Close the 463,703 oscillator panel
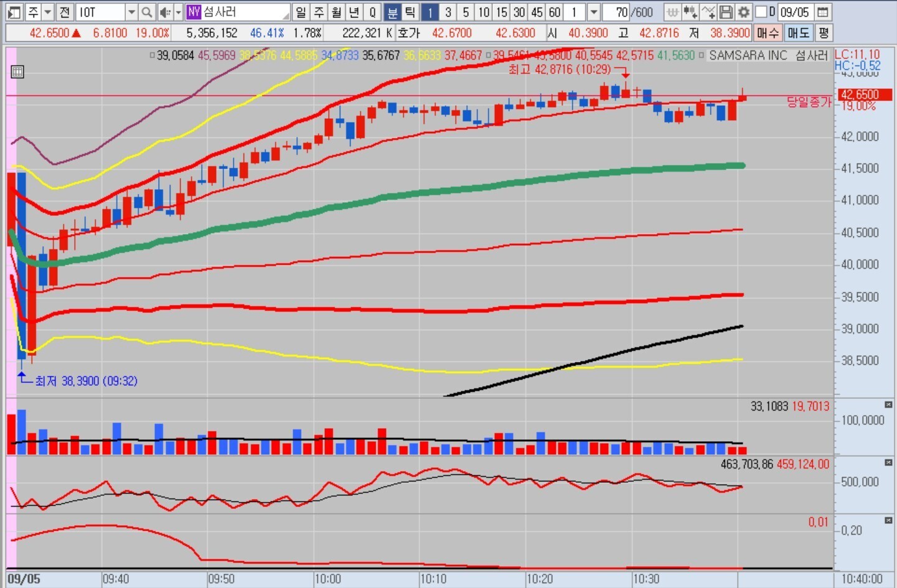The image size is (897, 588). (888, 462)
